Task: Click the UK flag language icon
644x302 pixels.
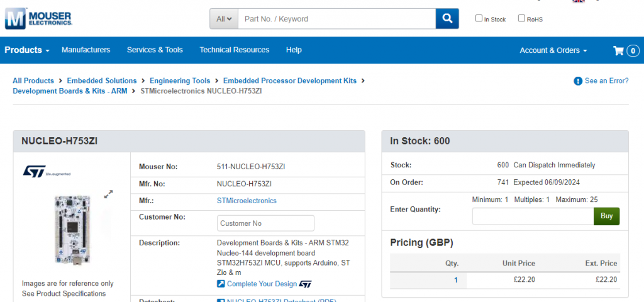Action: click(x=579, y=1)
